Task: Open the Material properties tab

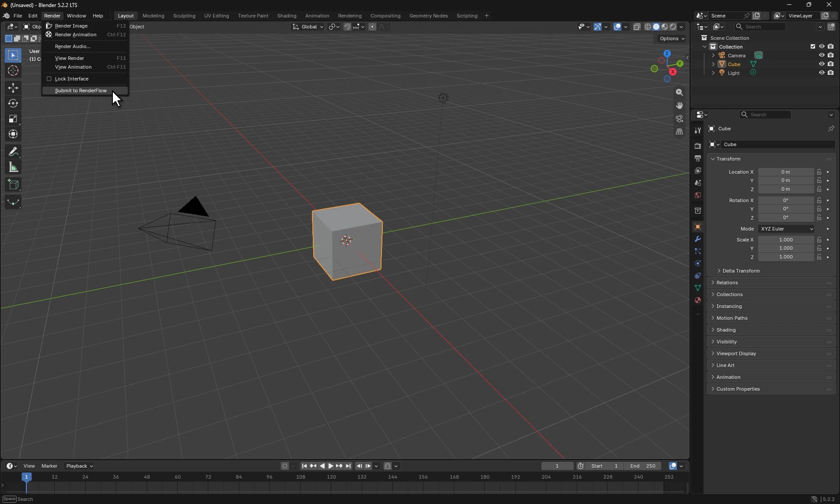Action: coord(698,300)
